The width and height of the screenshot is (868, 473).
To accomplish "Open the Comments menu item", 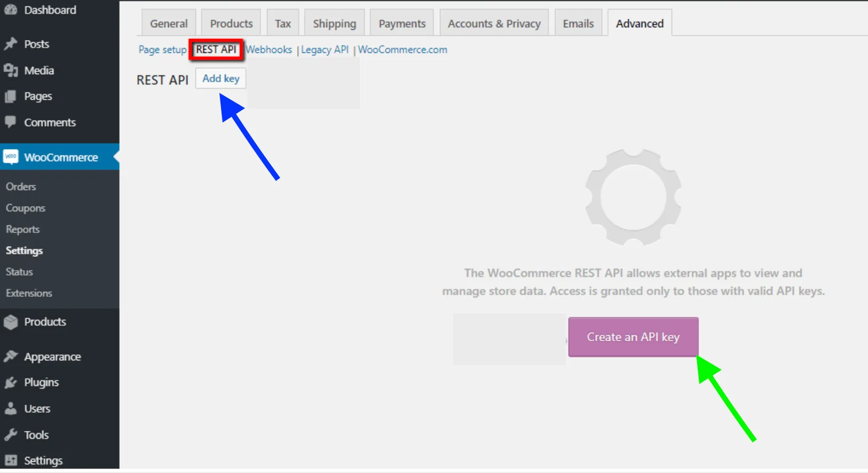I will pos(50,122).
